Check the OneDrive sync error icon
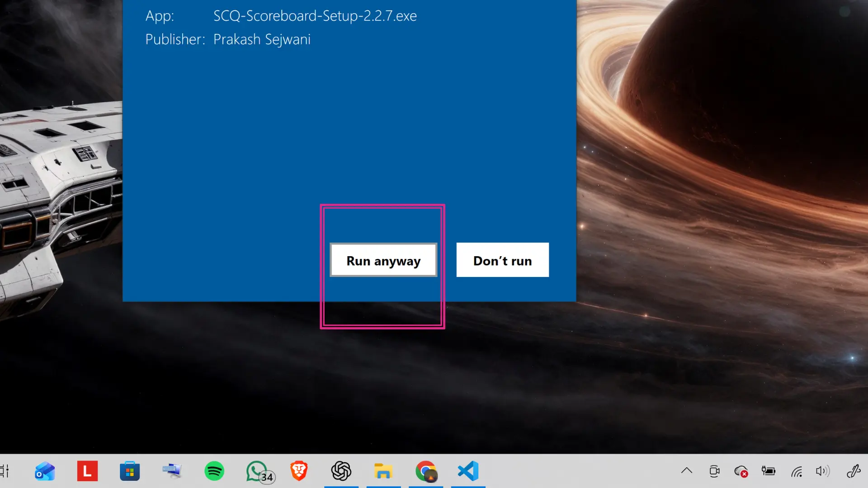 pyautogui.click(x=741, y=471)
